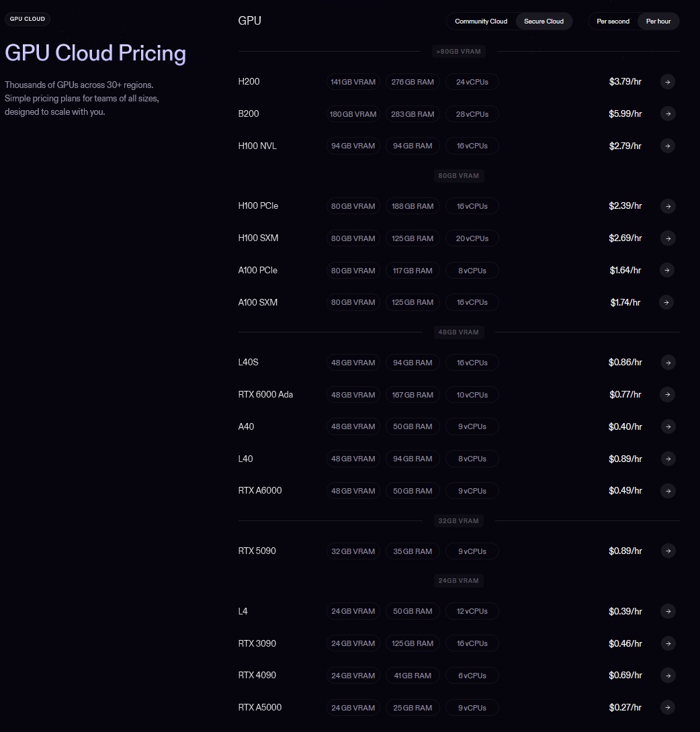Click the $2.79/hr price of H100 NVL

point(625,146)
